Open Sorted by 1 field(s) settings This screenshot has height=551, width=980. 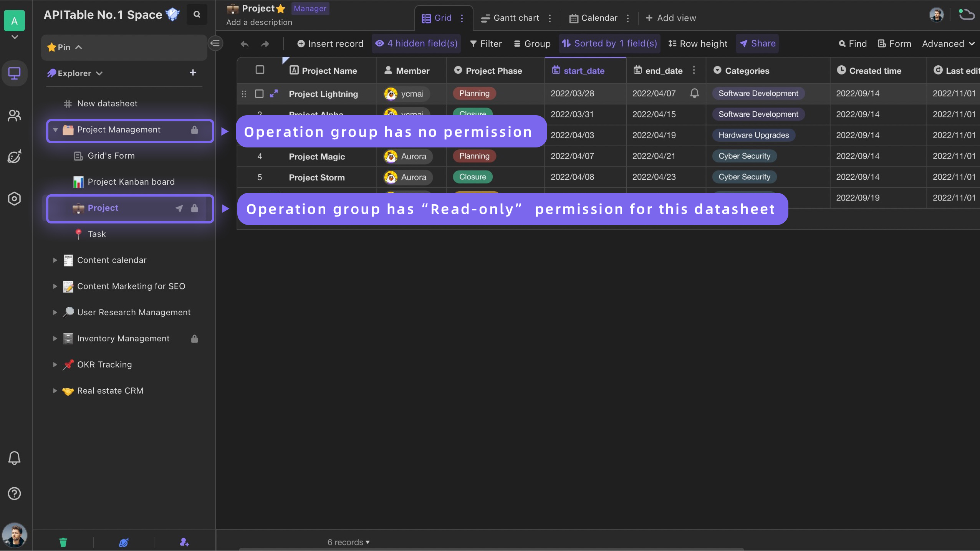tap(609, 43)
